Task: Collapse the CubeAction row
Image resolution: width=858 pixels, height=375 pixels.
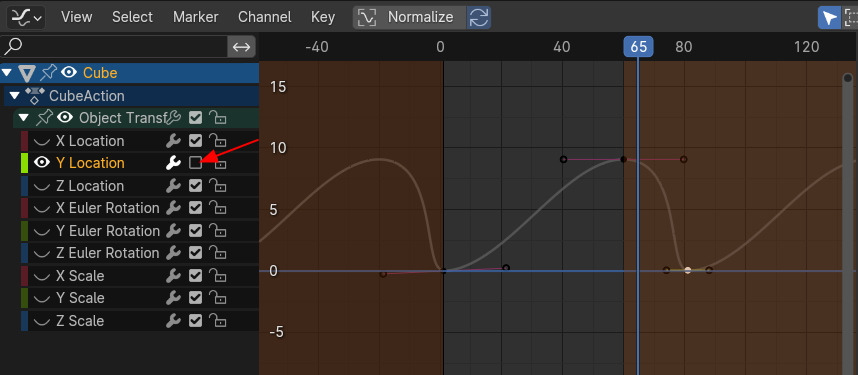Action: point(15,96)
